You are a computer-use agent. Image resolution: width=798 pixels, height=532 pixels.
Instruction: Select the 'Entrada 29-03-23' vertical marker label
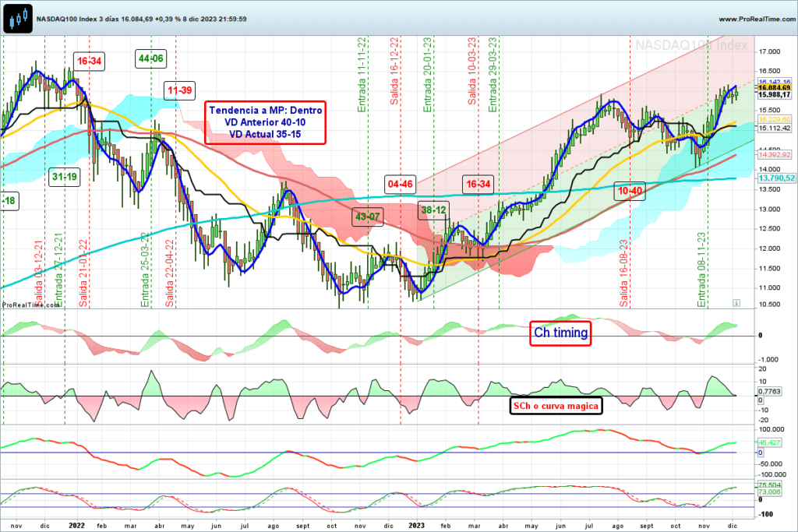coord(493,75)
